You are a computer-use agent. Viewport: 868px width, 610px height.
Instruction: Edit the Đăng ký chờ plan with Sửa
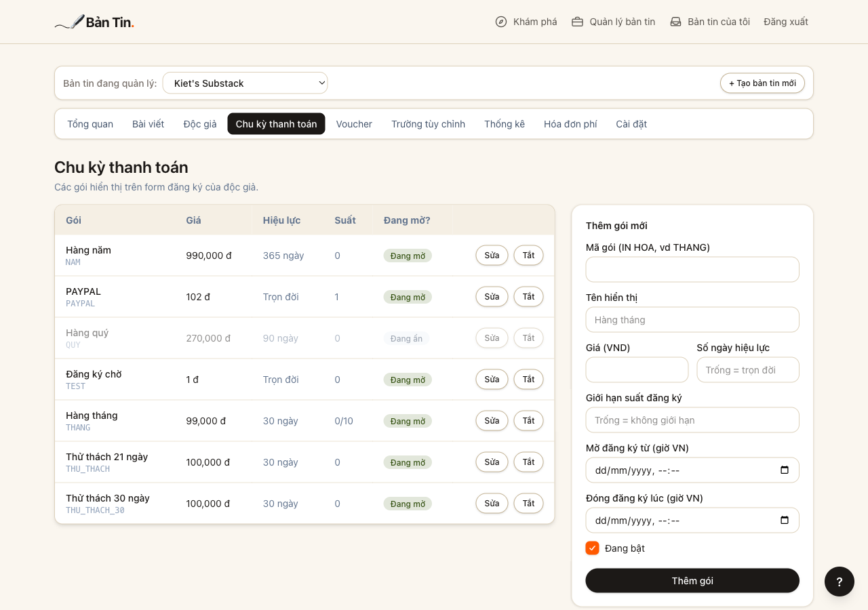tap(492, 380)
